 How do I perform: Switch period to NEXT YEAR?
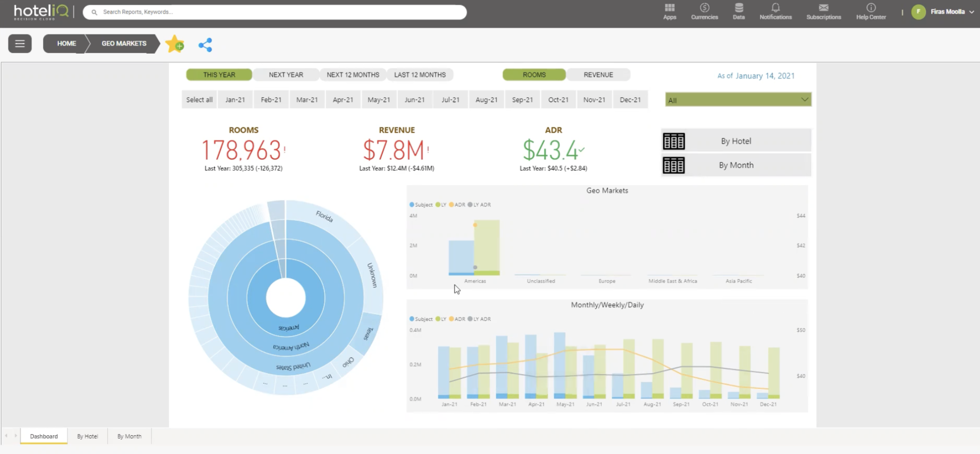[286, 75]
